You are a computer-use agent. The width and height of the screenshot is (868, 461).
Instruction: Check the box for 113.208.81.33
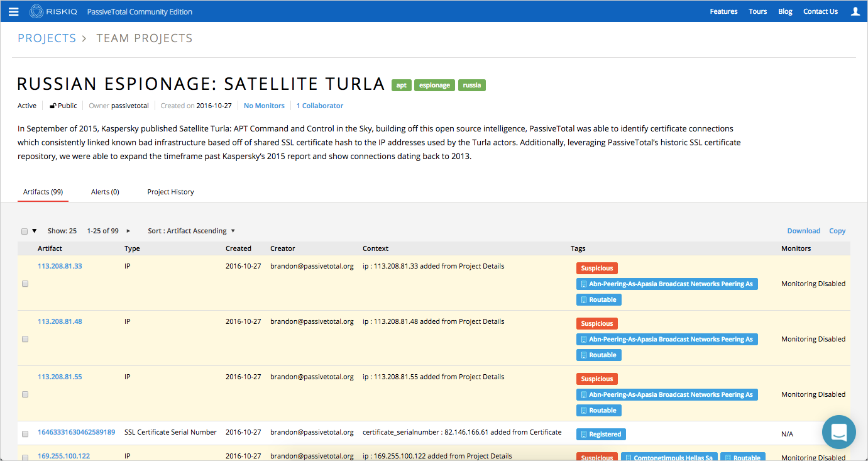[25, 284]
